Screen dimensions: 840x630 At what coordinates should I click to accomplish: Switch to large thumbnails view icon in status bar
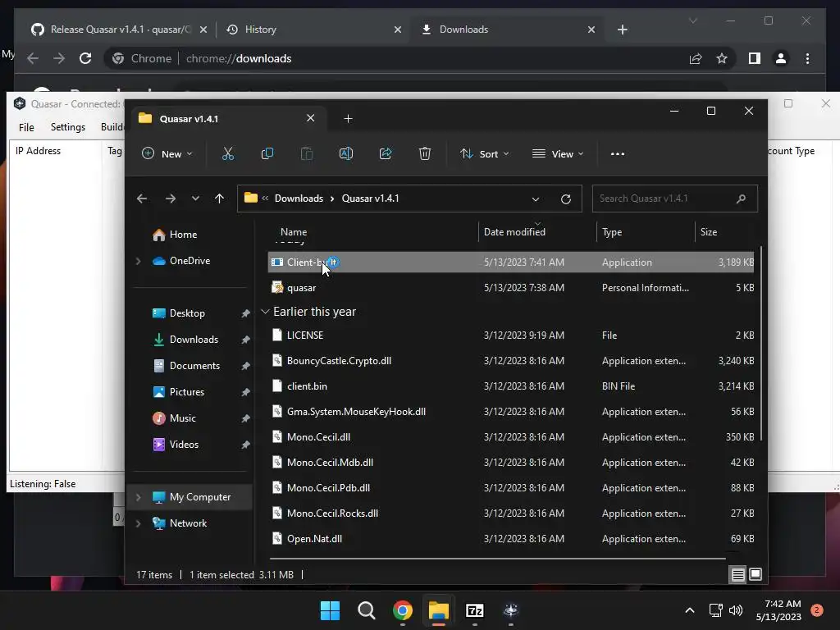(x=756, y=575)
